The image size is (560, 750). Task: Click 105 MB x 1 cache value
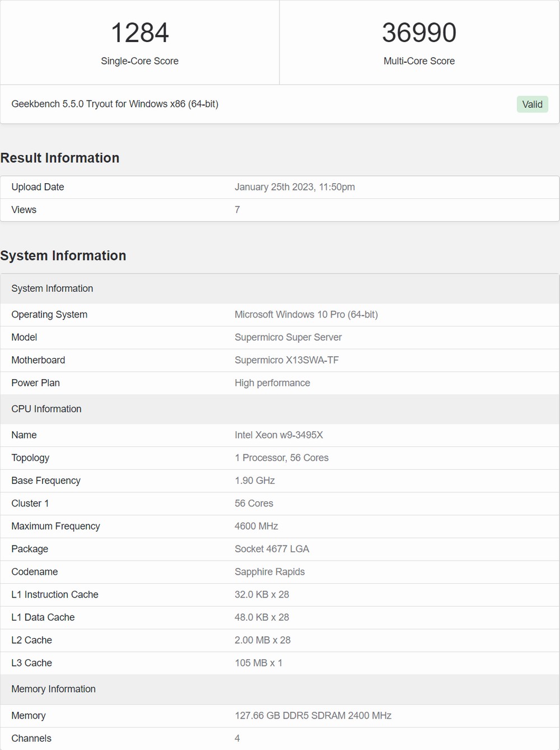(x=259, y=663)
